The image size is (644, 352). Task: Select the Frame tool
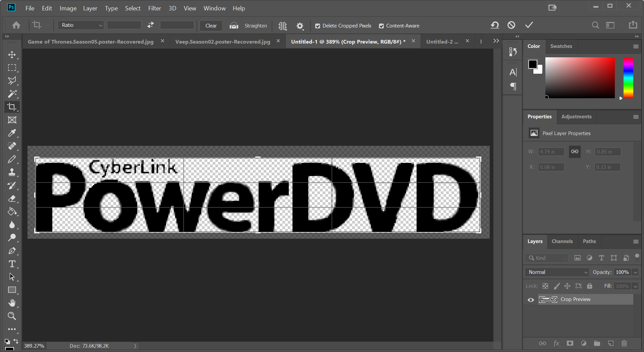coord(12,120)
